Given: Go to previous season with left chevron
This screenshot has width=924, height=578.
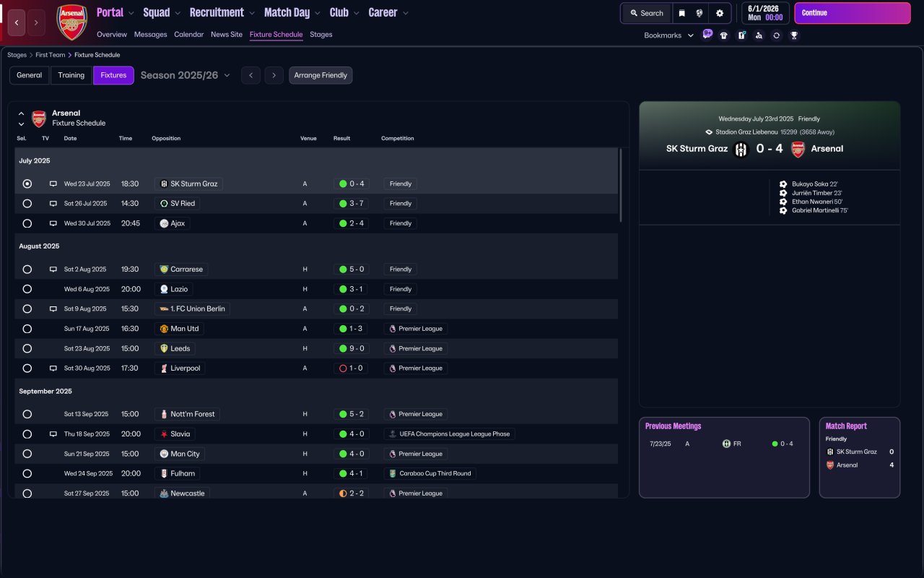Looking at the screenshot, I should 250,75.
